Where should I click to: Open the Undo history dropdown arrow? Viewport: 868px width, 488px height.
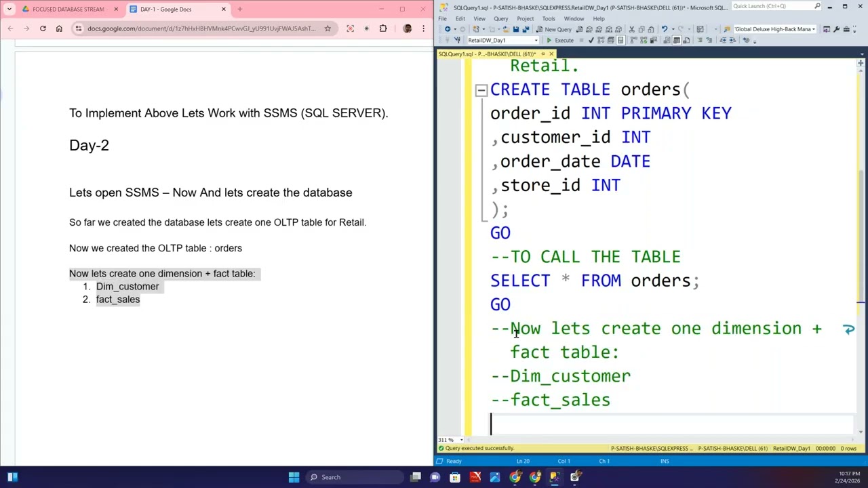[x=673, y=29]
